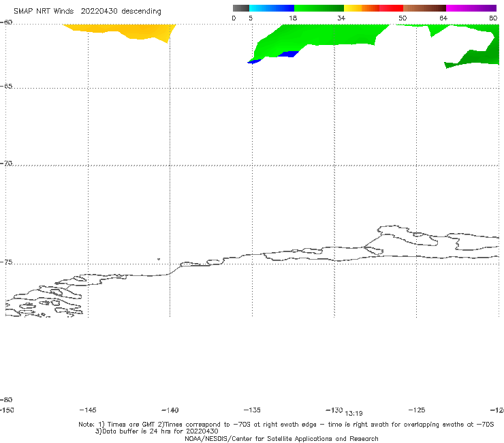Viewport: 504px width, 443px height.
Task: Click the word 'descending' in the title
Action: (141, 12)
